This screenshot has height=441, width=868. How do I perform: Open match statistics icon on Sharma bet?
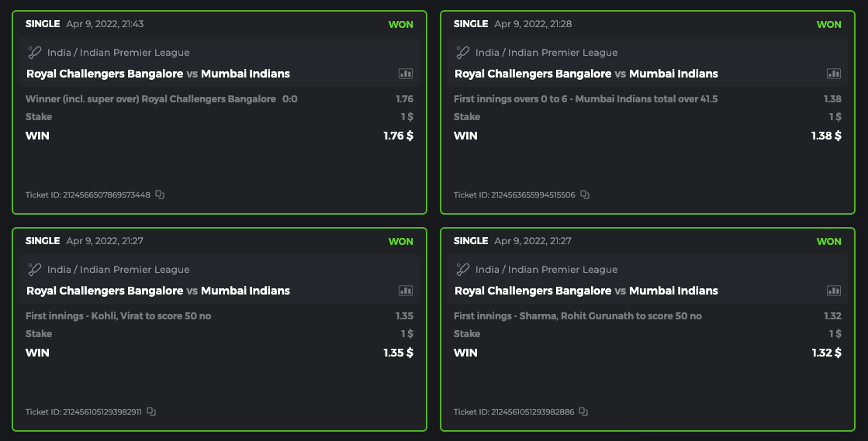point(834,291)
